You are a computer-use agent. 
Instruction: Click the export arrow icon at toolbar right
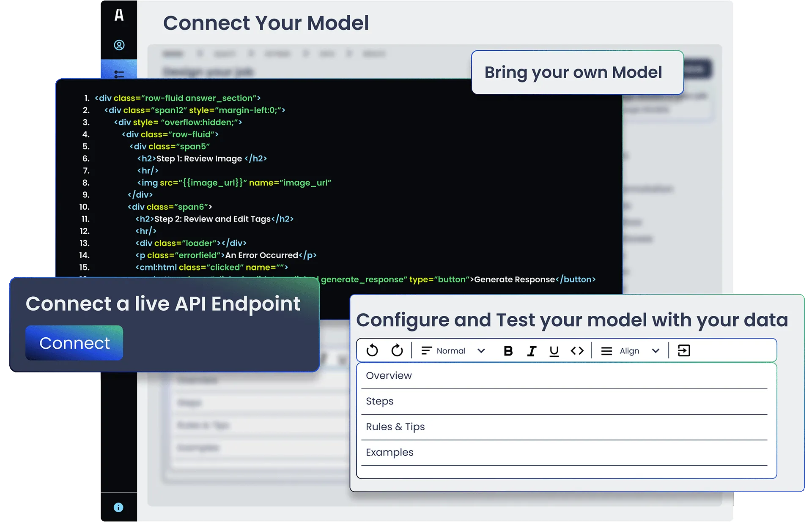(684, 350)
